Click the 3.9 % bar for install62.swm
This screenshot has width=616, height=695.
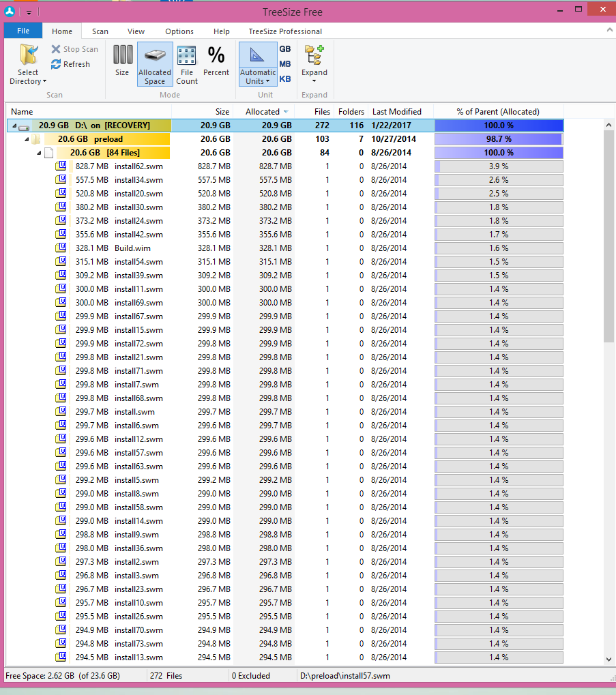click(499, 166)
